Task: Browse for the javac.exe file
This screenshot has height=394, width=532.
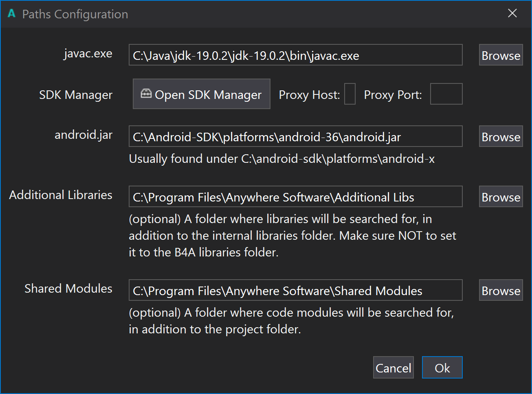Action: [501, 55]
